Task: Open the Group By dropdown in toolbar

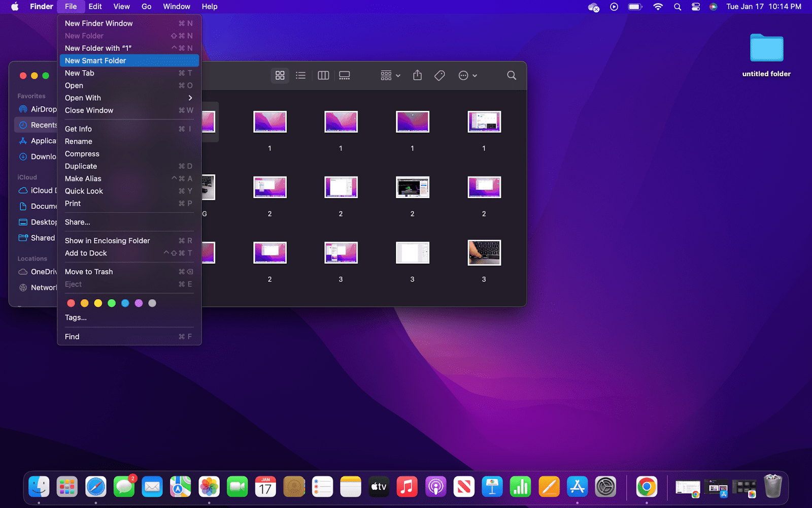Action: click(390, 75)
